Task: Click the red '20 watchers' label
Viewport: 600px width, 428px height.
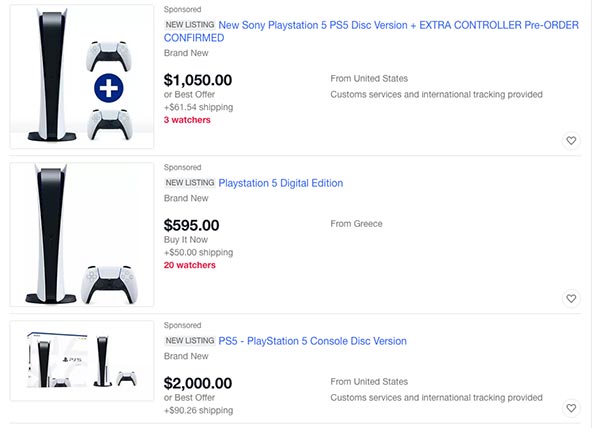Action: pyautogui.click(x=190, y=265)
